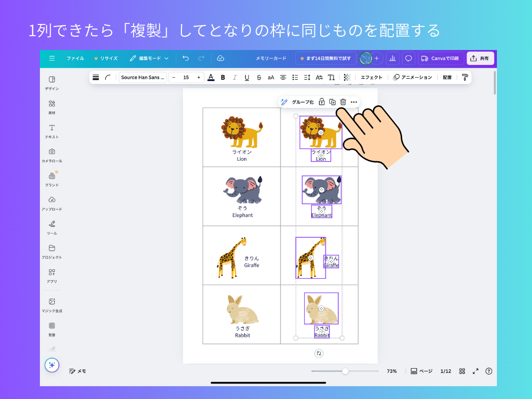Open the 素材 (Elements) panel
Image resolution: width=532 pixels, height=399 pixels.
(51, 106)
